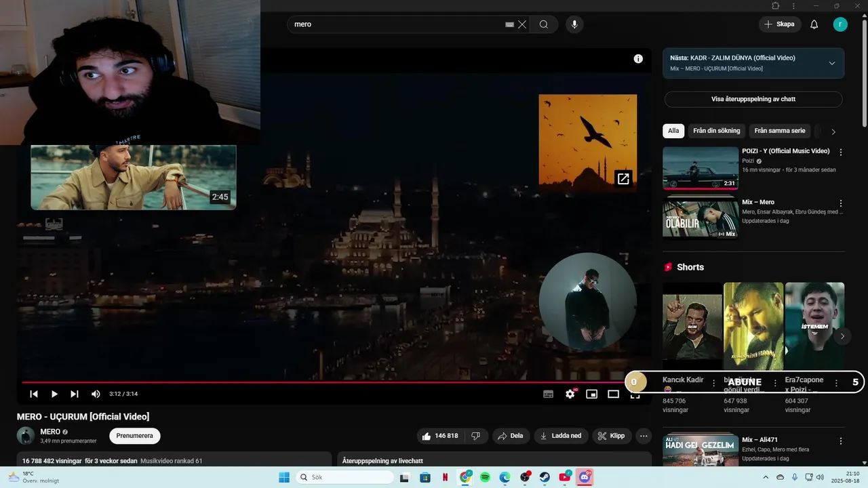Screen dimensions: 868x488
Task: Like the video with 146 818 likes
Action: (439, 436)
